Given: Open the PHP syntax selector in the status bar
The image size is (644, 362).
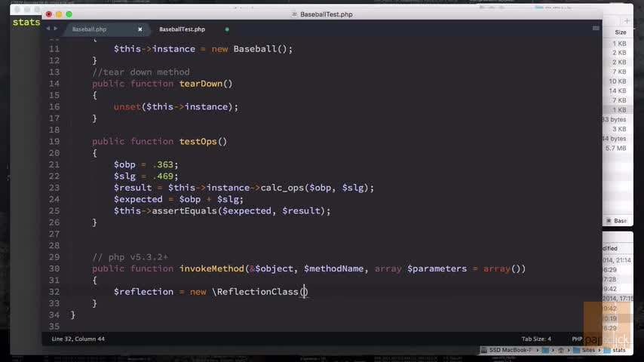Looking at the screenshot, I should tap(577, 339).
